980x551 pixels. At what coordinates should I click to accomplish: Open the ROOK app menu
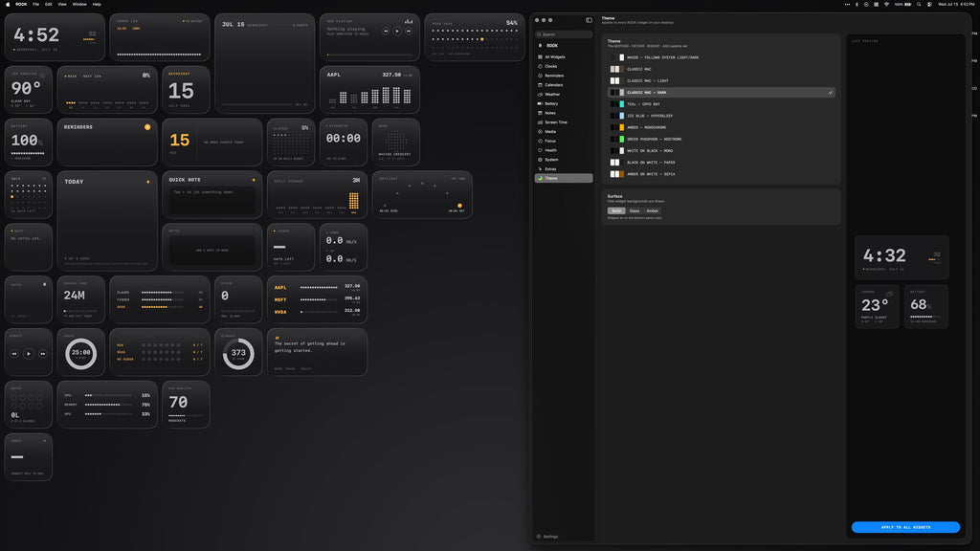[x=21, y=5]
